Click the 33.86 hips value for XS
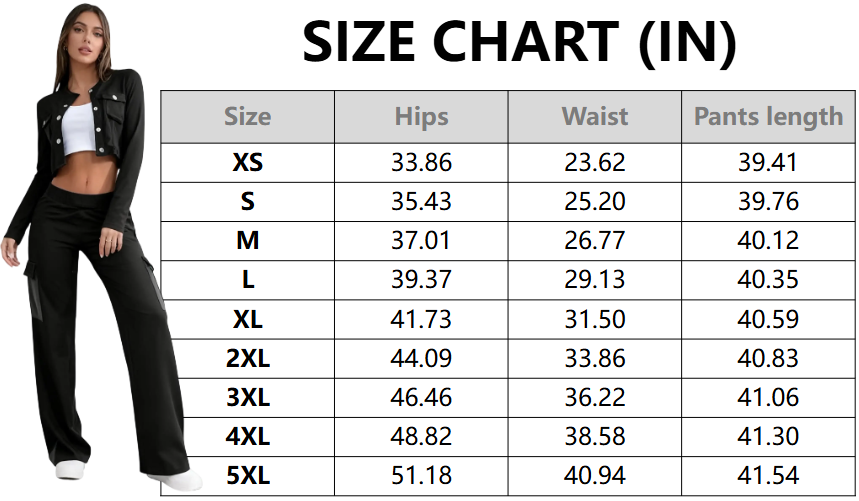The width and height of the screenshot is (859, 501). tap(421, 162)
